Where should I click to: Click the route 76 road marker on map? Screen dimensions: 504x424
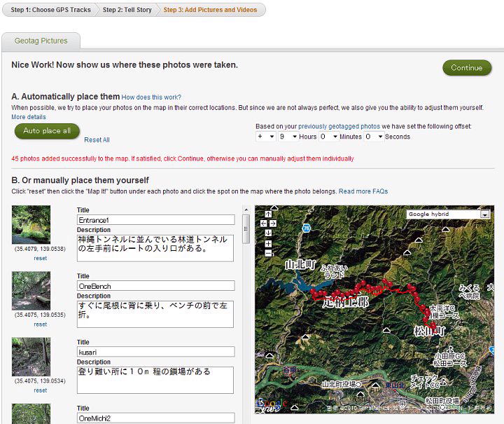point(307,228)
